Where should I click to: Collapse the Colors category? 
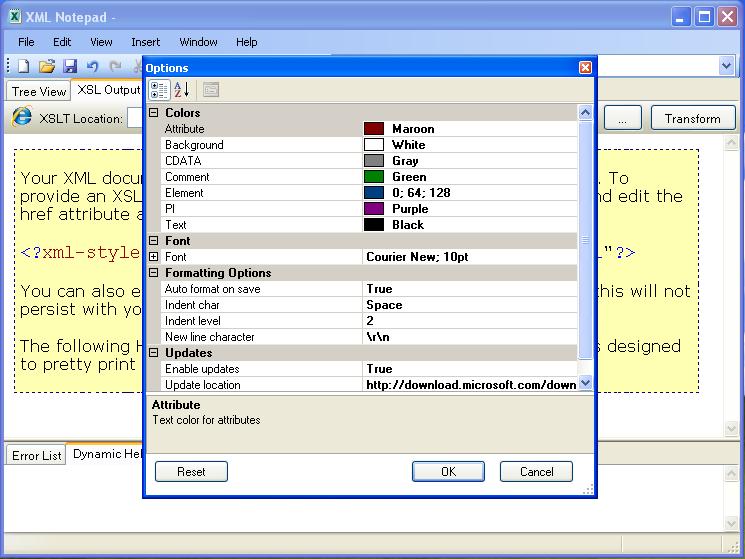153,113
